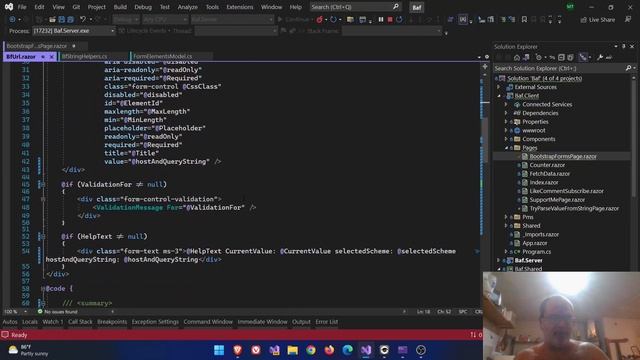Click the Undo icon in the toolbar
This screenshot has width=640, height=360.
click(83, 19)
